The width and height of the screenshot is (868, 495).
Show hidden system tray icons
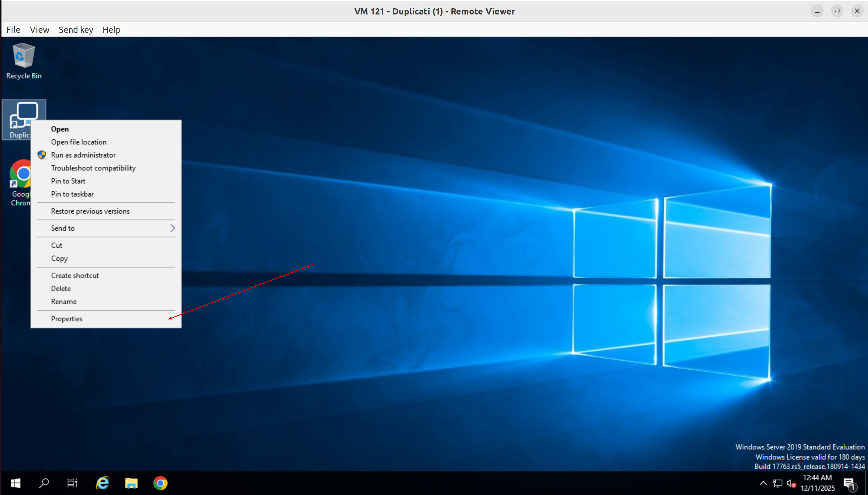pyautogui.click(x=763, y=483)
